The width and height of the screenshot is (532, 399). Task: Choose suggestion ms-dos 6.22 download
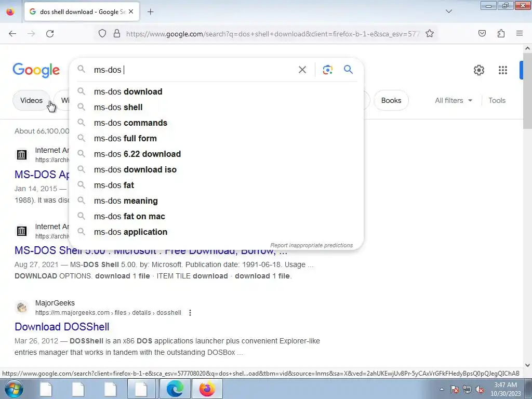pyautogui.click(x=217, y=154)
